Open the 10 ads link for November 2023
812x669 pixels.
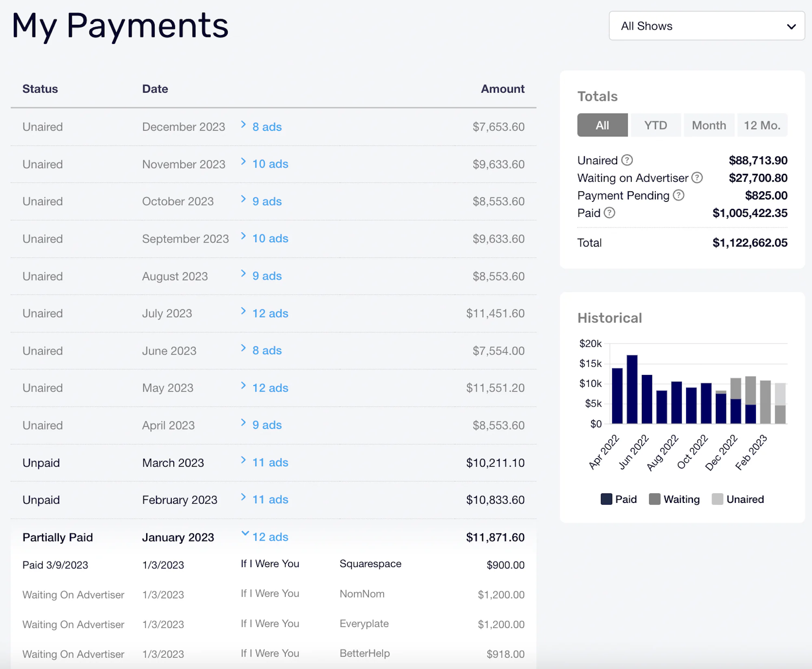[x=270, y=164]
